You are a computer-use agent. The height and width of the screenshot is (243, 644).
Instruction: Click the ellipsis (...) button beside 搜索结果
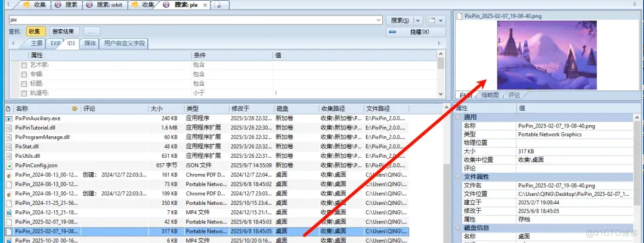(92, 32)
